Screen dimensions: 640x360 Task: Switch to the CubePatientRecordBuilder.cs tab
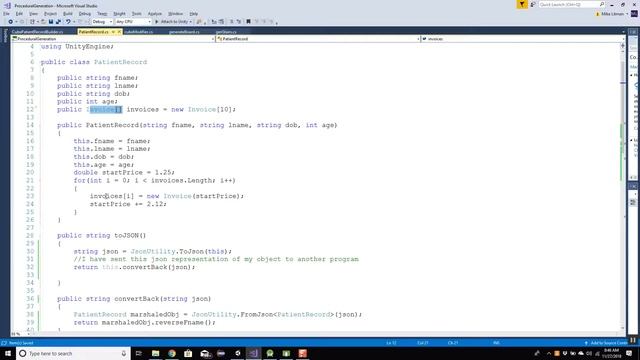tap(38, 32)
